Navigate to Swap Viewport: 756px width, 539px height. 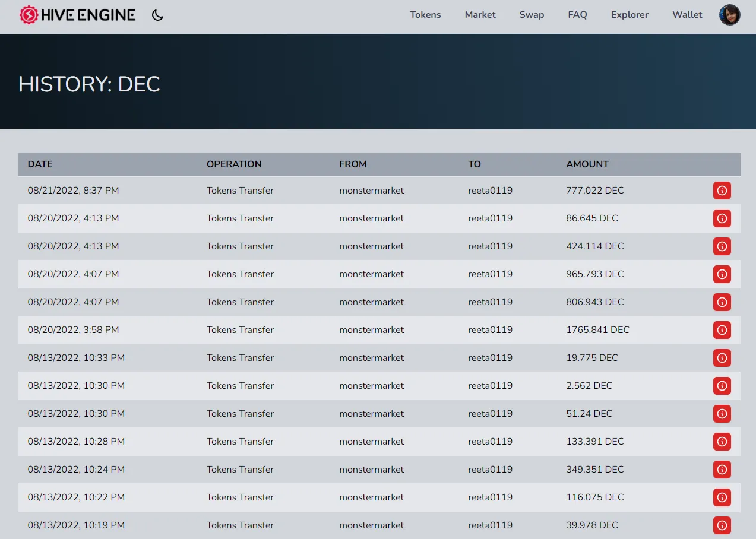pyautogui.click(x=532, y=15)
